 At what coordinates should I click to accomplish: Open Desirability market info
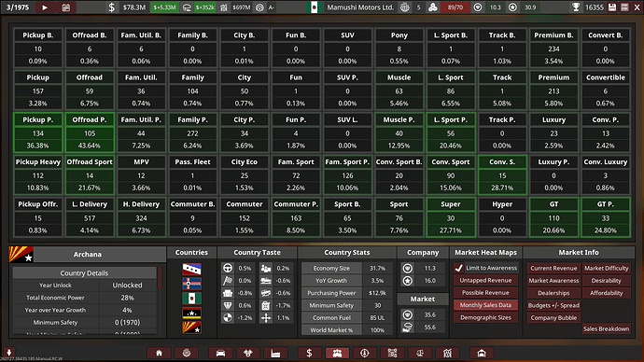point(607,280)
